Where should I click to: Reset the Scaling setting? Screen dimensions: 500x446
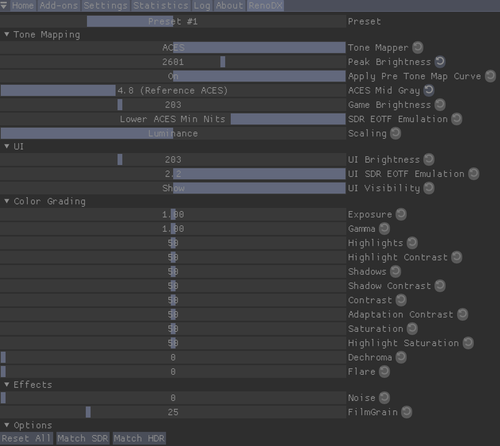[x=395, y=133]
